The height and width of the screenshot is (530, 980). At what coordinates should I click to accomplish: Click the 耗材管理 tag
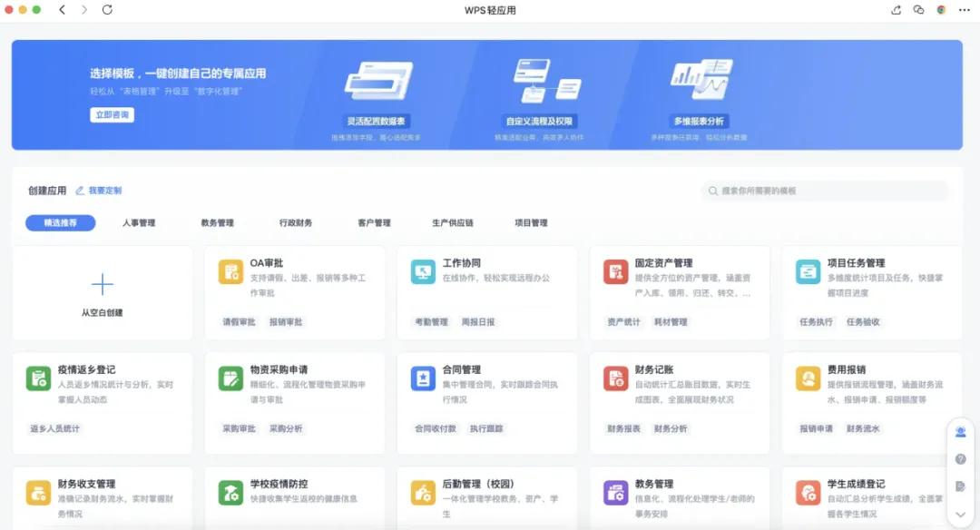(671, 322)
